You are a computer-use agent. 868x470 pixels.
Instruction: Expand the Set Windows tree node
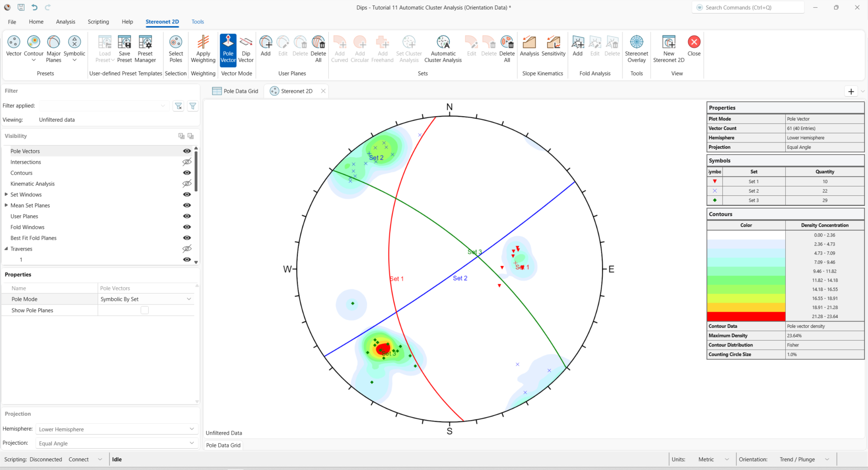[x=6, y=195]
